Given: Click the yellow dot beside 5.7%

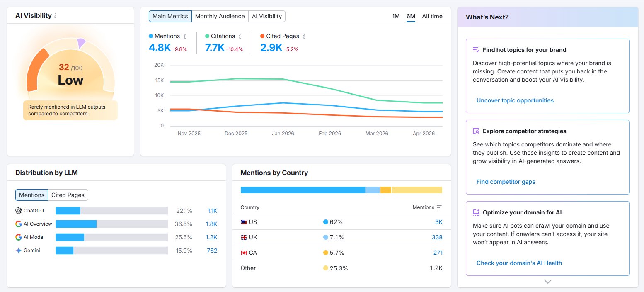Looking at the screenshot, I should tap(326, 253).
